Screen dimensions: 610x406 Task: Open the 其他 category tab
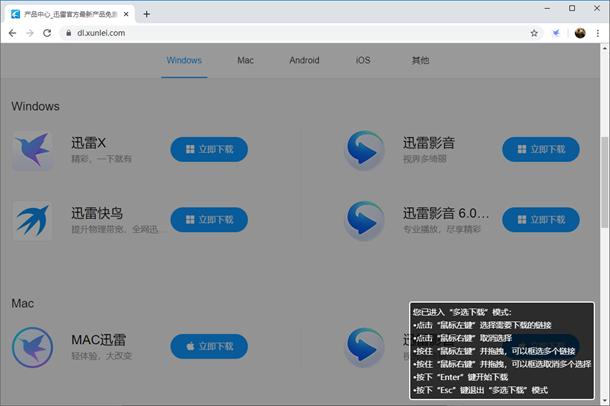[x=420, y=60]
